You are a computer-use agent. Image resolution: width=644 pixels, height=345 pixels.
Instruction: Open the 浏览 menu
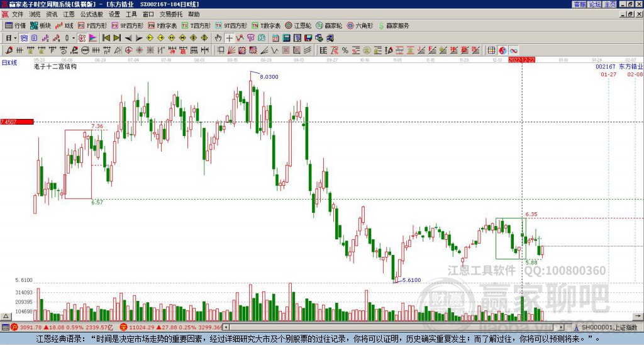tap(35, 14)
